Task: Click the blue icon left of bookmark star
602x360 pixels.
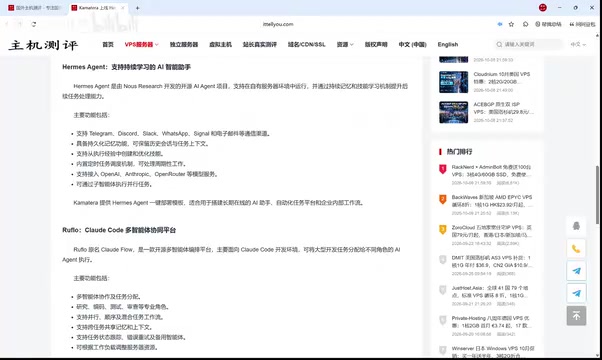Action: click(x=499, y=24)
